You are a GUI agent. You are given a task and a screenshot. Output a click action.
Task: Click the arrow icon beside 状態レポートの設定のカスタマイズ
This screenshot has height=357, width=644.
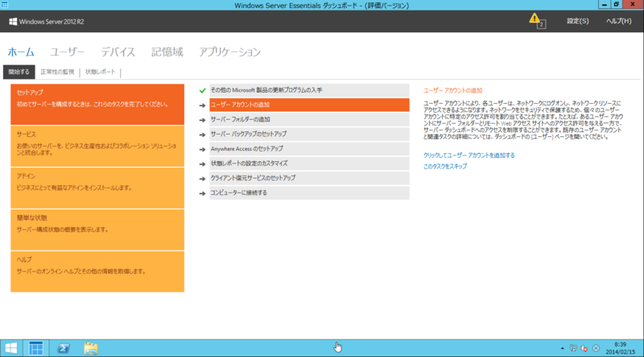click(x=202, y=164)
